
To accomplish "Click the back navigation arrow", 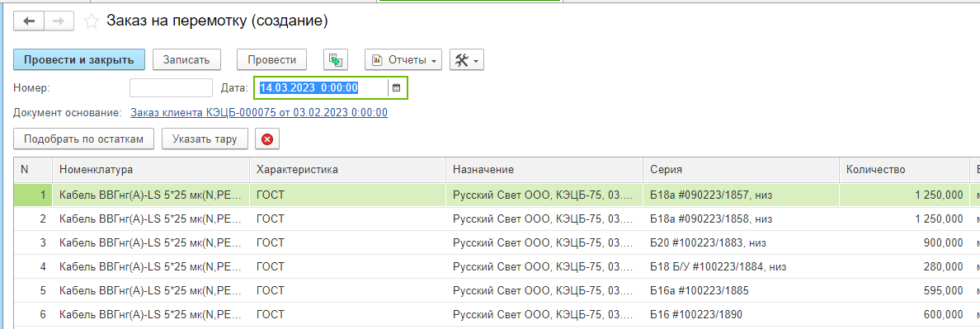I will (x=29, y=21).
